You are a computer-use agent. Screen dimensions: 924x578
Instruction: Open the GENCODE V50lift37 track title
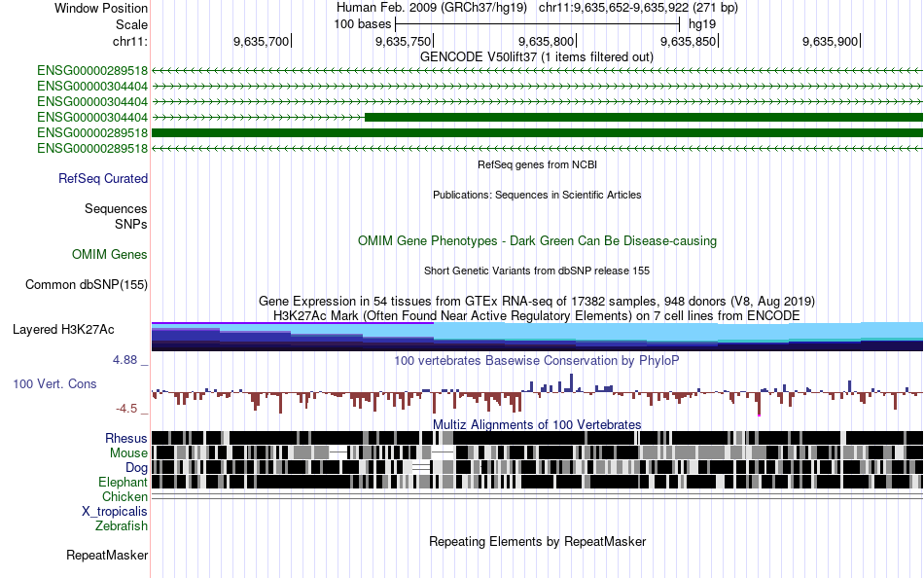pos(537,57)
